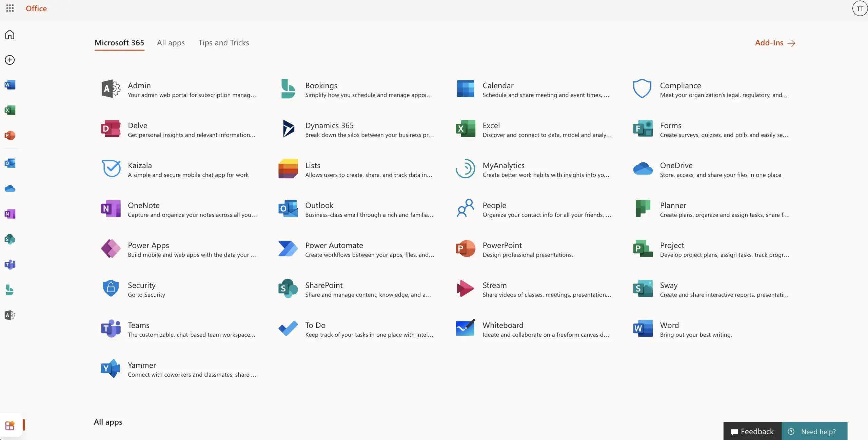
Task: Open the SharePoint app title
Action: click(x=324, y=285)
